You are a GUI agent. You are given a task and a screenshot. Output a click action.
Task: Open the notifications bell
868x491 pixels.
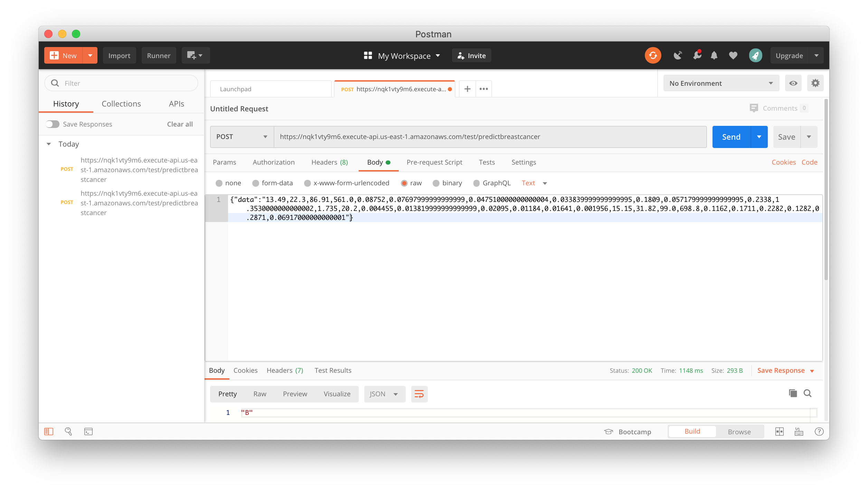(714, 55)
